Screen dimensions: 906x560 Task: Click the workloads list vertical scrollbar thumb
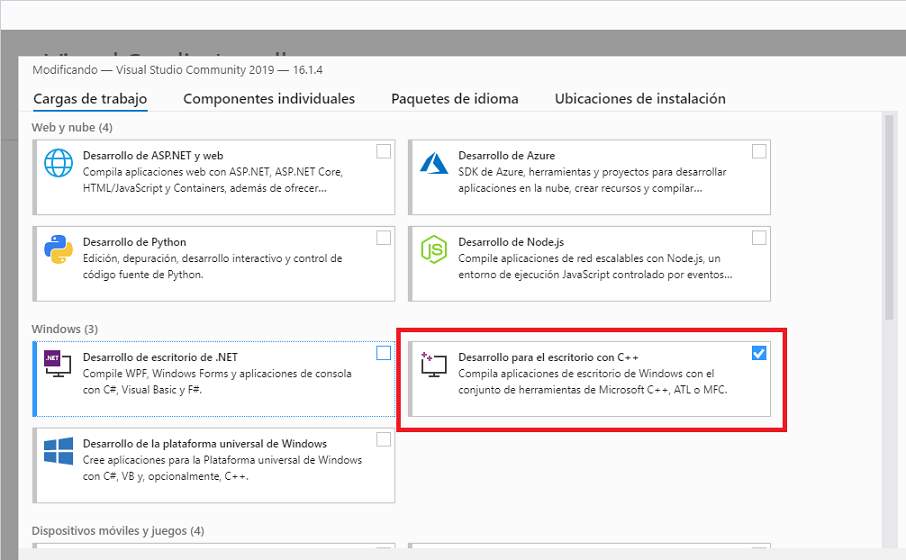889,217
